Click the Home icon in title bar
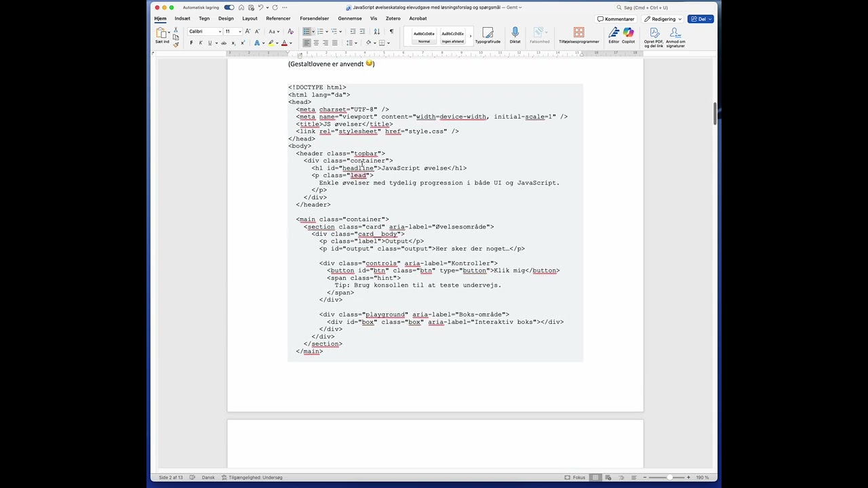Image resolution: width=868 pixels, height=488 pixels. (241, 7)
